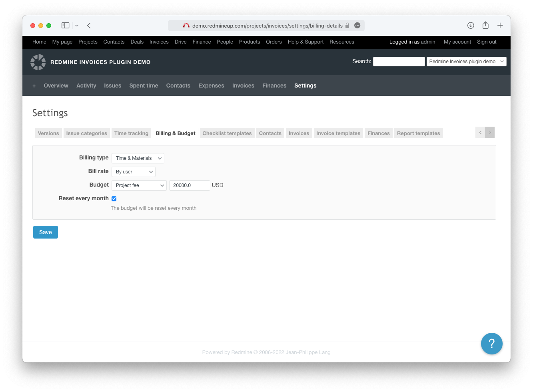The image size is (533, 392).
Task: Open Expenses in the project menu
Action: [211, 86]
